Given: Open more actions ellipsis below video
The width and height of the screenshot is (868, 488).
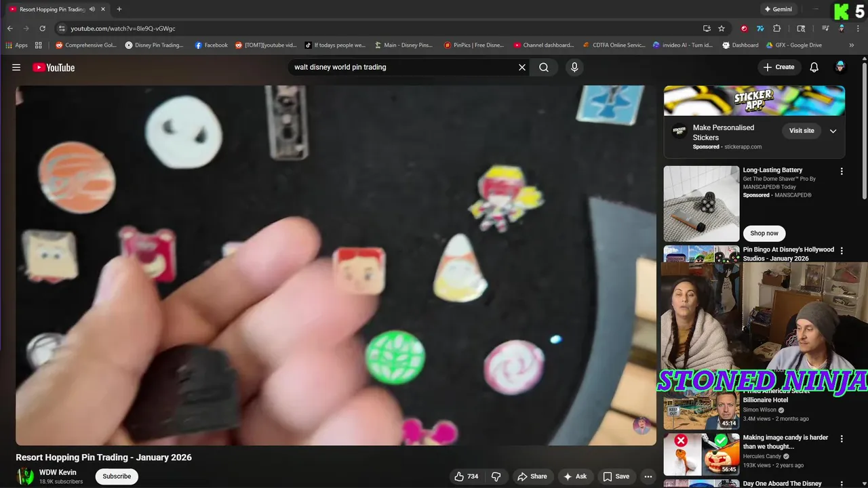Looking at the screenshot, I should coord(648,476).
